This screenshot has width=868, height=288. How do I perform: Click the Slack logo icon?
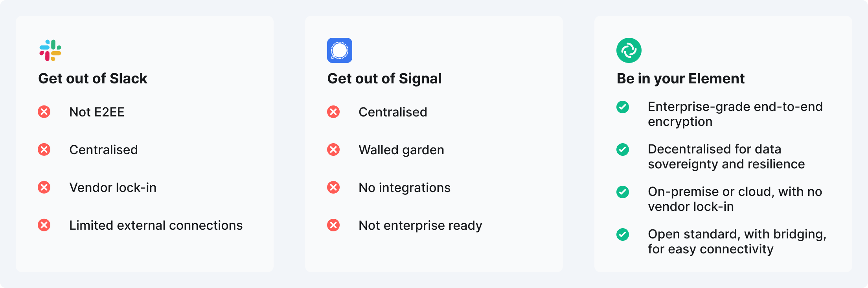coord(50,50)
